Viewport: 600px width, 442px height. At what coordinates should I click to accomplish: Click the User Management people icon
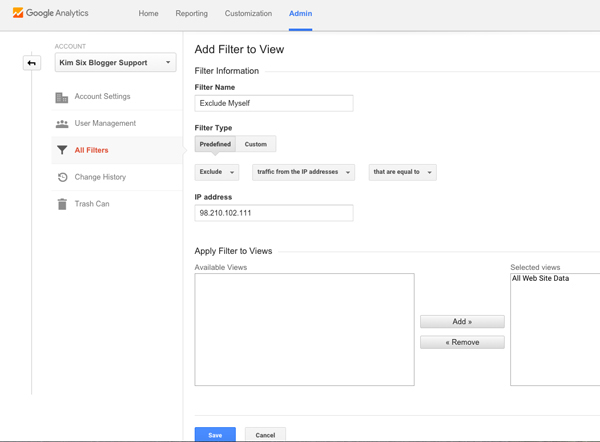[62, 124]
